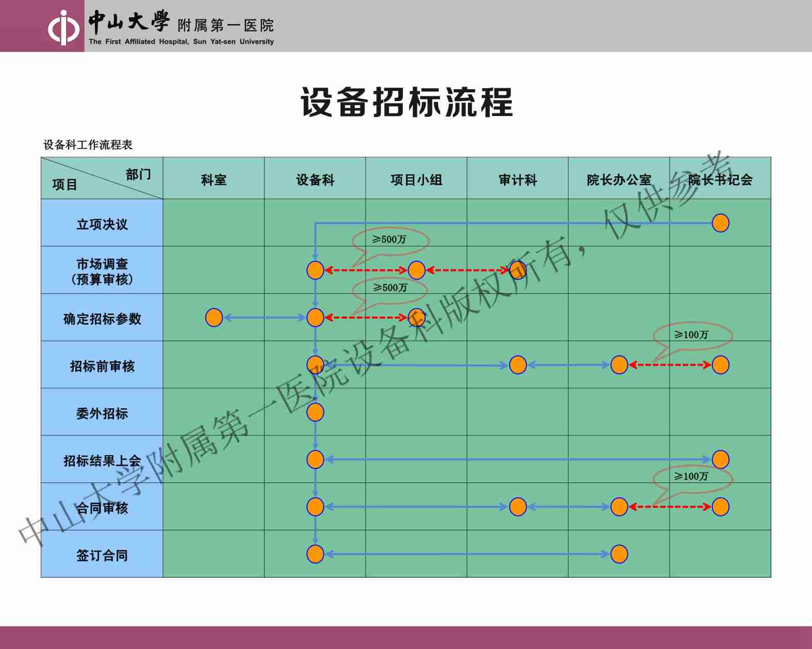Screen dimensions: 812x649
Task: Select the 签订合同 node under 设备科
Action: pos(315,554)
